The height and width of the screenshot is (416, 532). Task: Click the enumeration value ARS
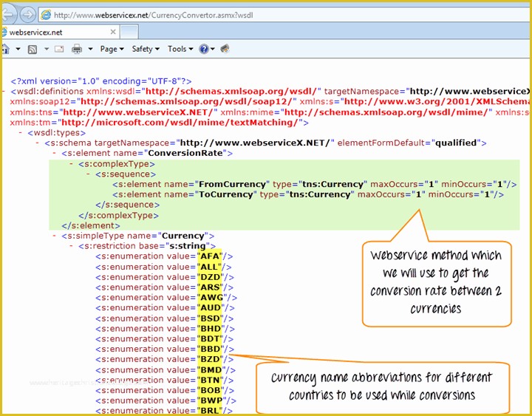click(x=210, y=287)
